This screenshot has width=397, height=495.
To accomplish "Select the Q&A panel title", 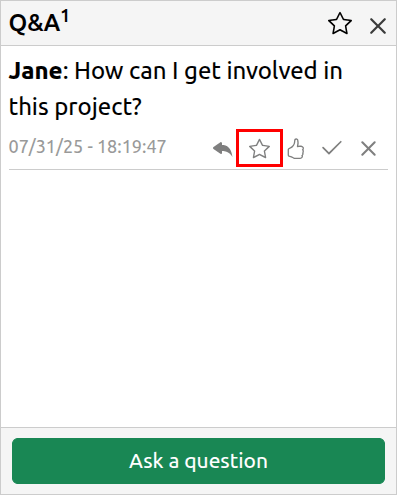I will point(34,23).
